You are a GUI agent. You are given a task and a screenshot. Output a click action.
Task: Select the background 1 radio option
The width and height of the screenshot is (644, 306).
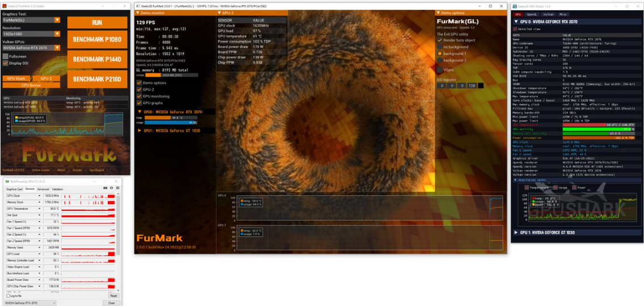(x=440, y=54)
